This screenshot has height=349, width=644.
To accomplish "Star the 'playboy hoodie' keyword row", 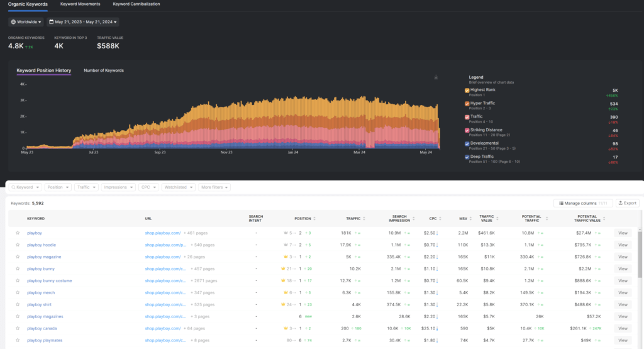I will 18,245.
